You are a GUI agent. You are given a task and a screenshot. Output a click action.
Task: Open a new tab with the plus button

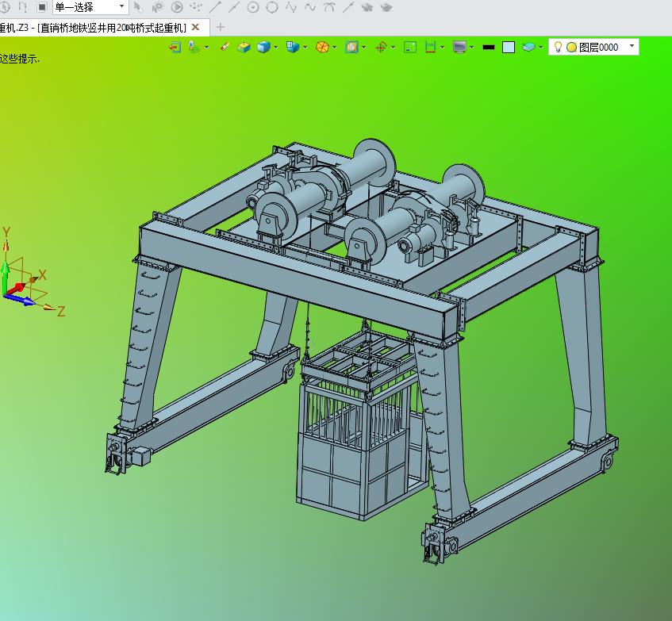pos(221,28)
